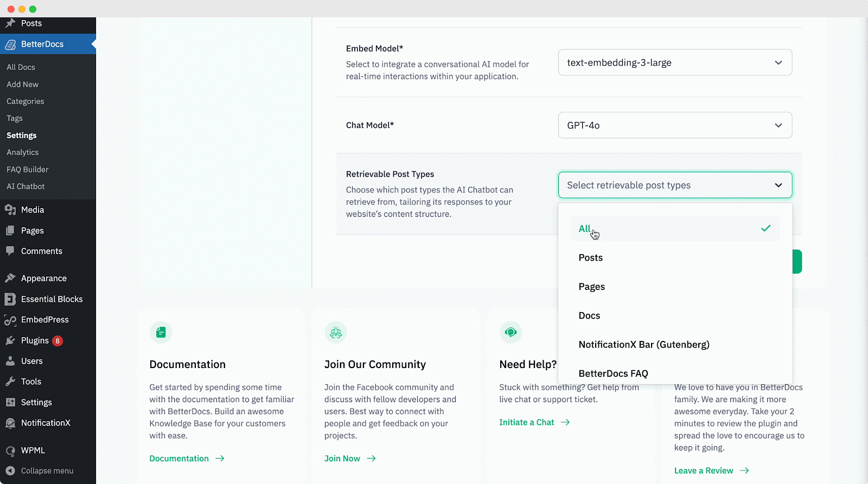868x484 pixels.
Task: Open All Docs submenu item
Action: (21, 67)
